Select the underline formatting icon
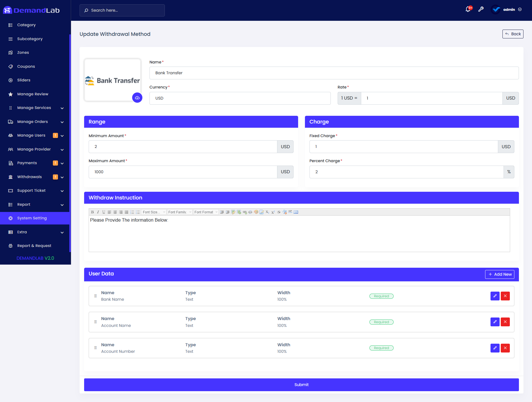 tap(104, 212)
